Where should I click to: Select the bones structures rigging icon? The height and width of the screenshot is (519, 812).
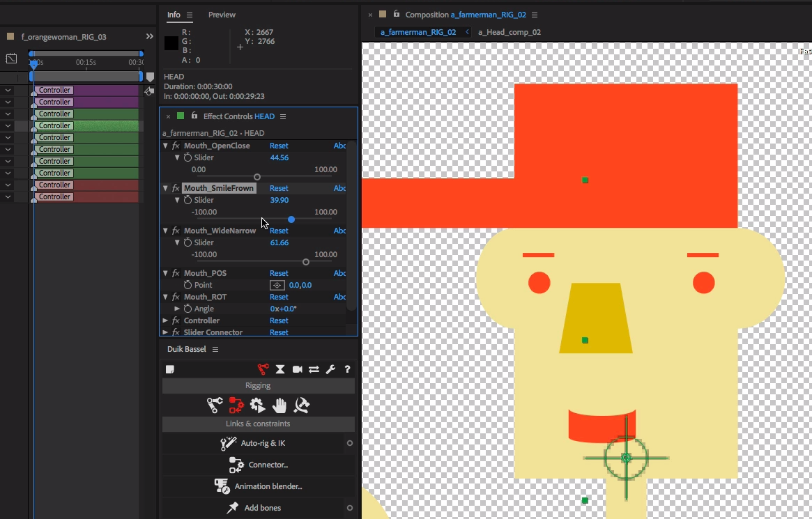pos(215,405)
